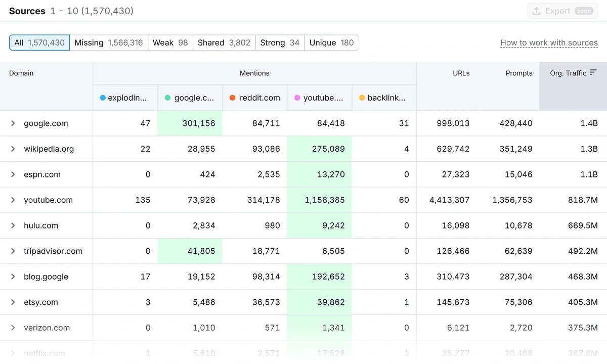Open the youtube.com row chevron
The height and width of the screenshot is (364, 607).
click(x=13, y=200)
